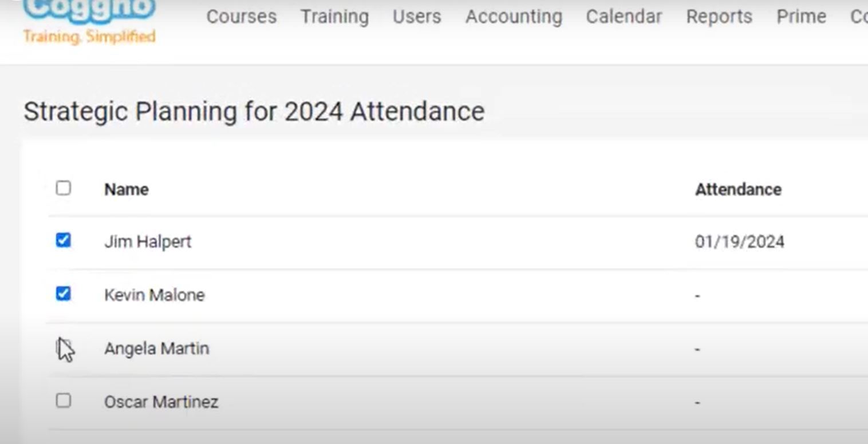Screen dimensions: 868x444
Task: Click the Coggno logo
Action: click(89, 22)
